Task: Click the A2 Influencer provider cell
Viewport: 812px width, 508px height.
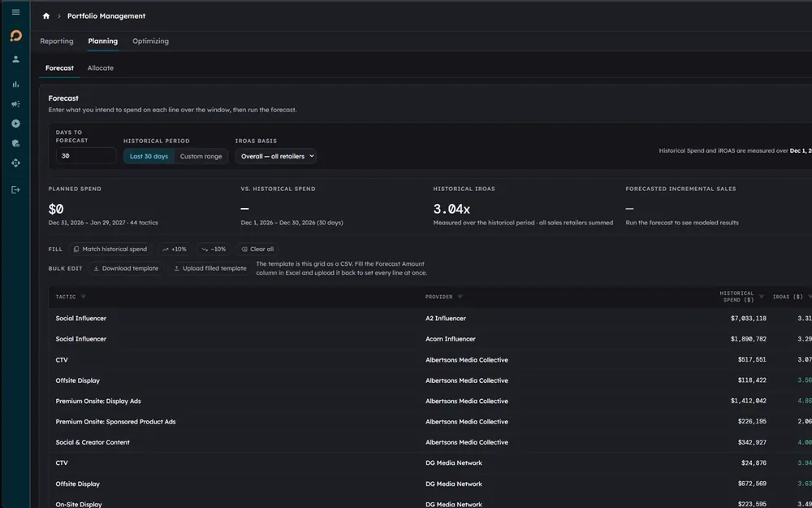Action: coord(445,319)
